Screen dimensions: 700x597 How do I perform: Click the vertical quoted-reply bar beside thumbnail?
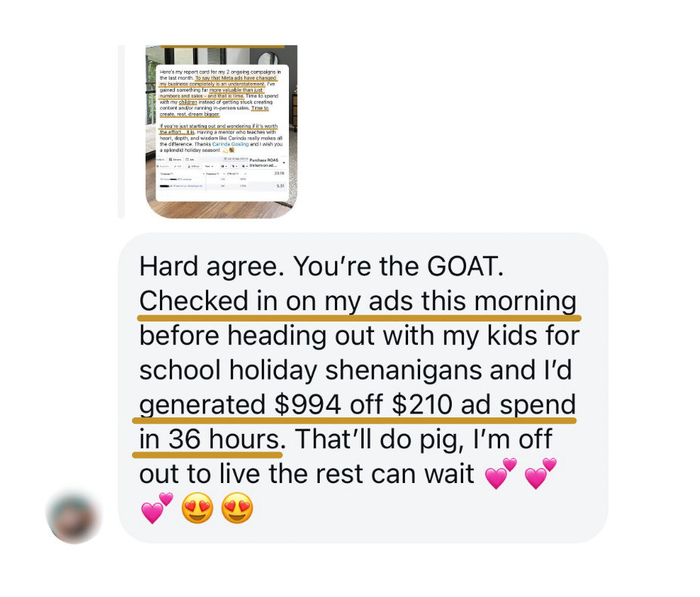(x=121, y=131)
